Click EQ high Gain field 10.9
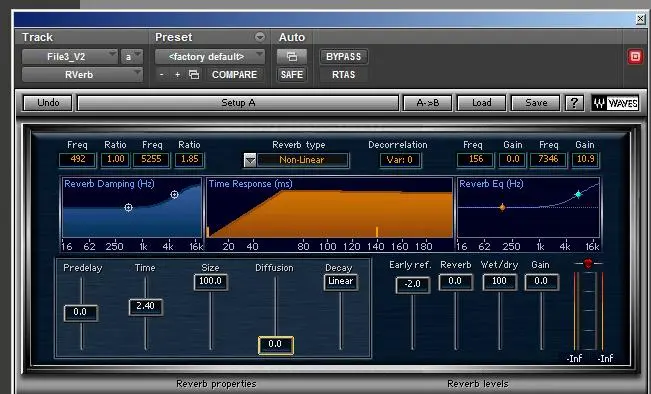The image size is (651, 394). click(585, 160)
